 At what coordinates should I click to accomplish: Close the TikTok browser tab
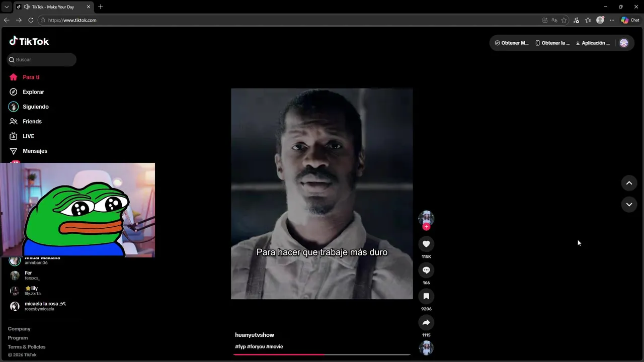pos(88,7)
